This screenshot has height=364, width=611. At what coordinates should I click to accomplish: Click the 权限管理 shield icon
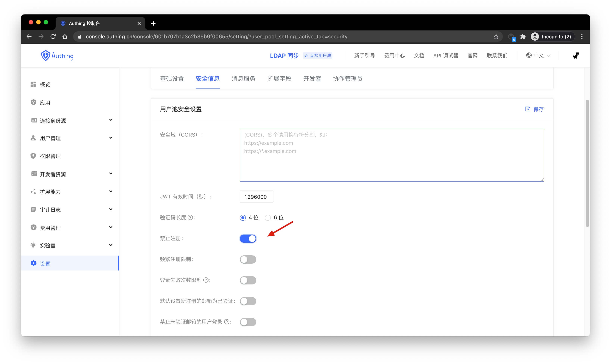pos(33,156)
